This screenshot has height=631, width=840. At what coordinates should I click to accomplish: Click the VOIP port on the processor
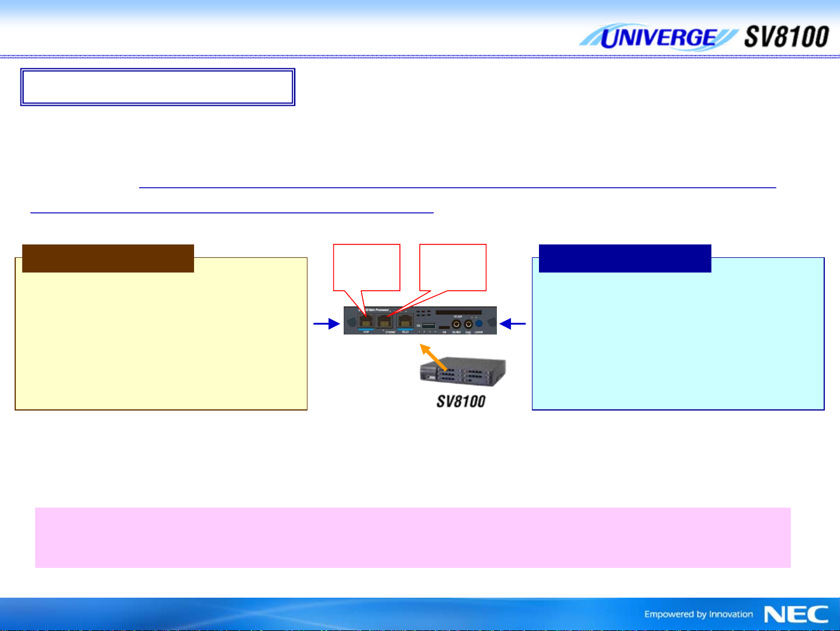366,321
